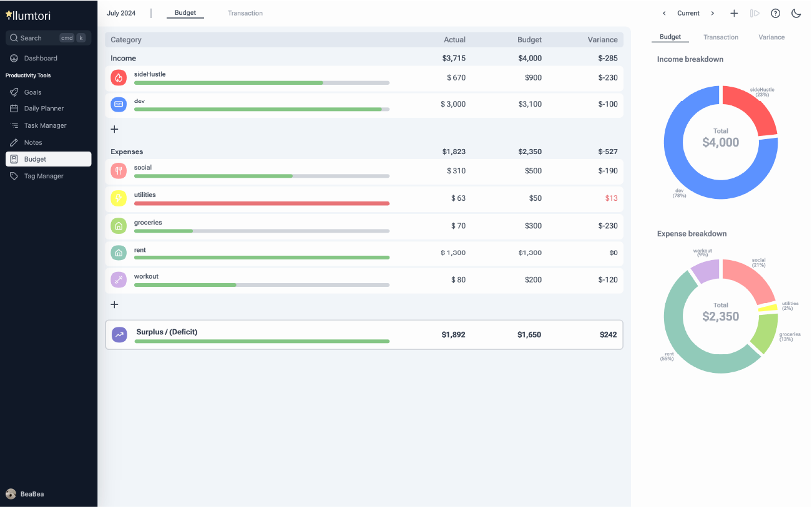The height and width of the screenshot is (507, 812).
Task: Go to the previous month with the left arrow
Action: (664, 13)
